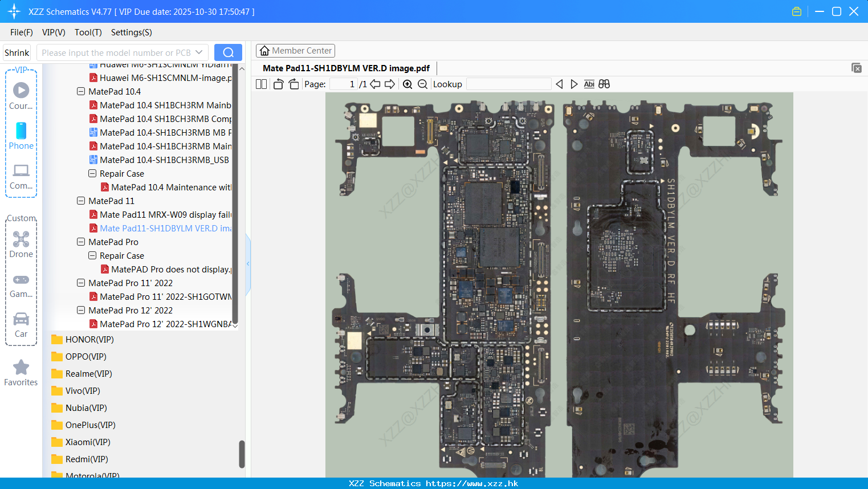Find next lookup result triangle
This screenshot has height=489, width=868.
(574, 84)
